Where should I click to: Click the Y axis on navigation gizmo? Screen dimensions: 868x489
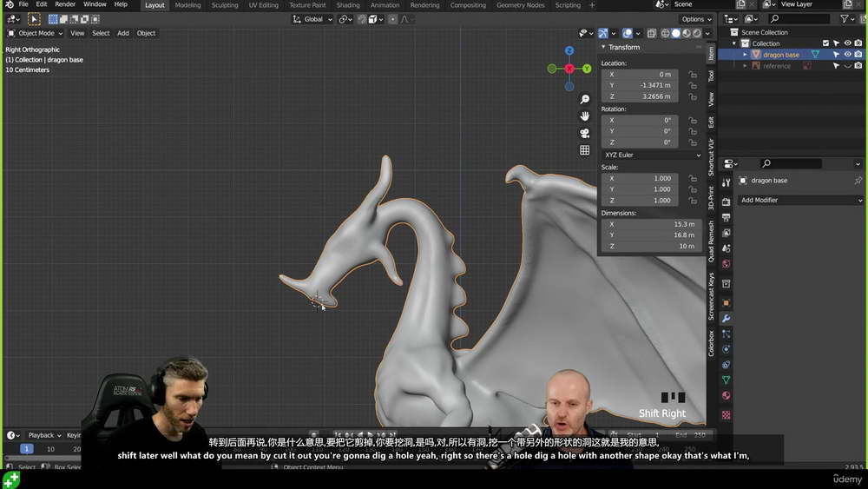[x=587, y=69]
